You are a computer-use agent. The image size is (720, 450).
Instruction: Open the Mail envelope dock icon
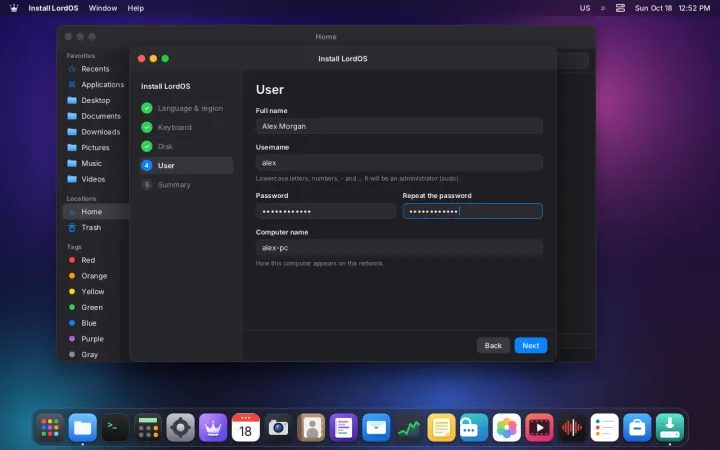pyautogui.click(x=376, y=428)
